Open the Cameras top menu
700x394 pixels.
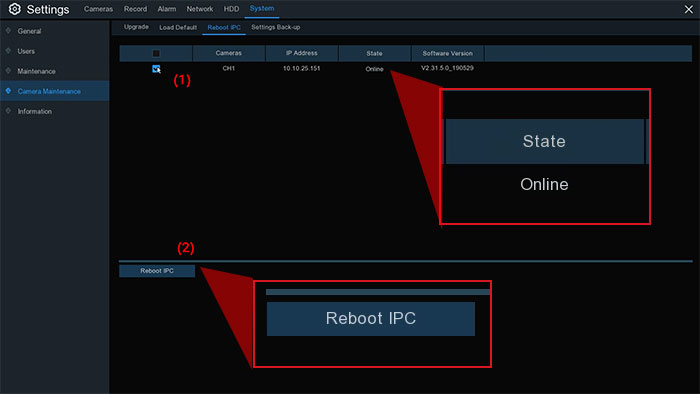pyautogui.click(x=98, y=9)
